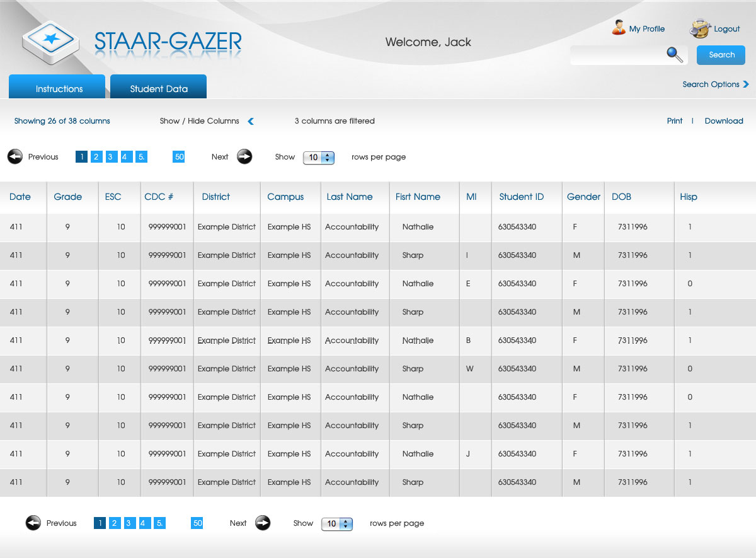Sort by the Last Name column header
The image size is (756, 558).
pyautogui.click(x=350, y=197)
